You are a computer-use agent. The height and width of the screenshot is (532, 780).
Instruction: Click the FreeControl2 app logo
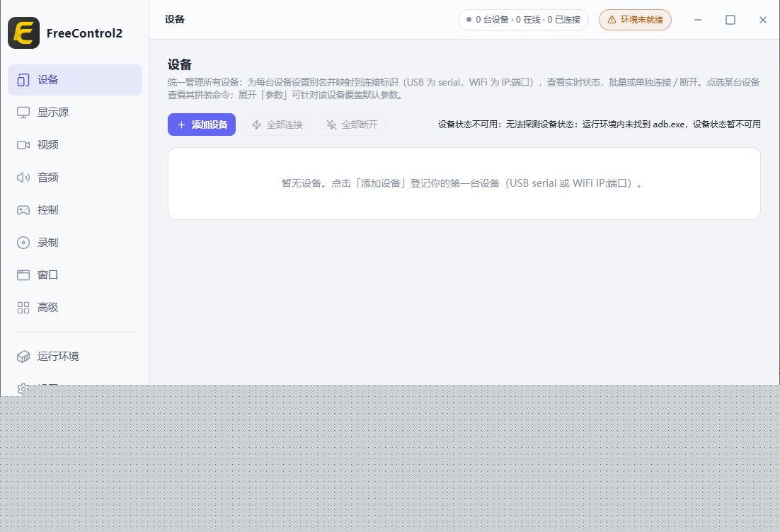coord(23,33)
